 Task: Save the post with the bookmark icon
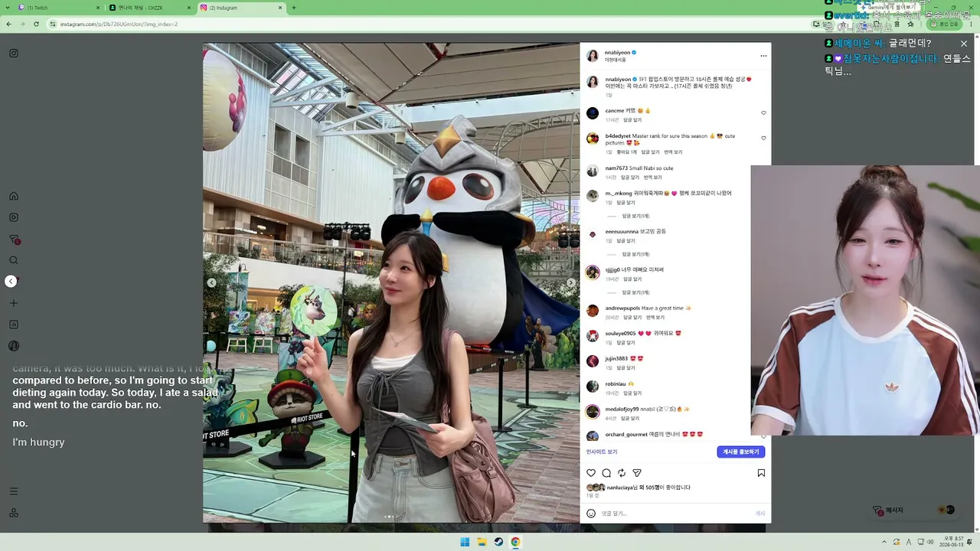[x=761, y=473]
